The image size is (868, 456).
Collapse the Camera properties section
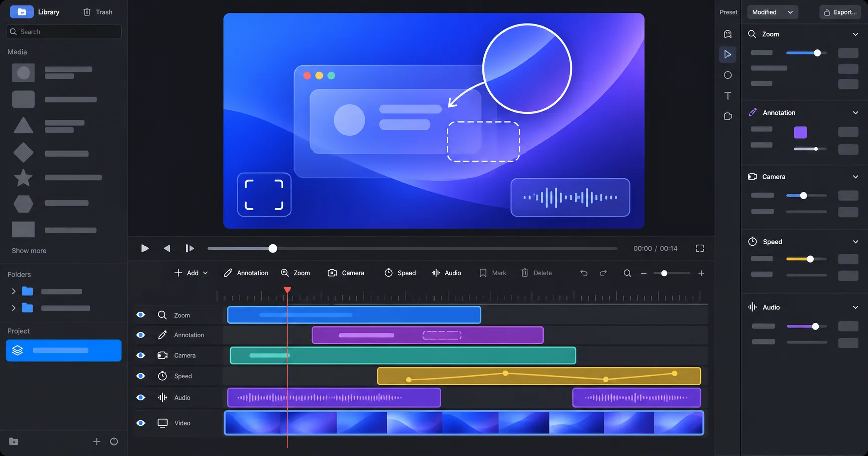click(x=855, y=177)
